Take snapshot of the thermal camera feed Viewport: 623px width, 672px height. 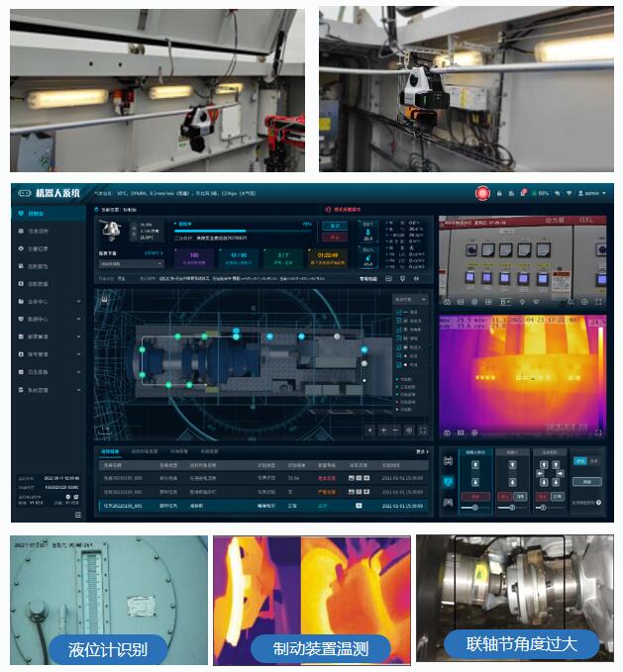tap(447, 432)
